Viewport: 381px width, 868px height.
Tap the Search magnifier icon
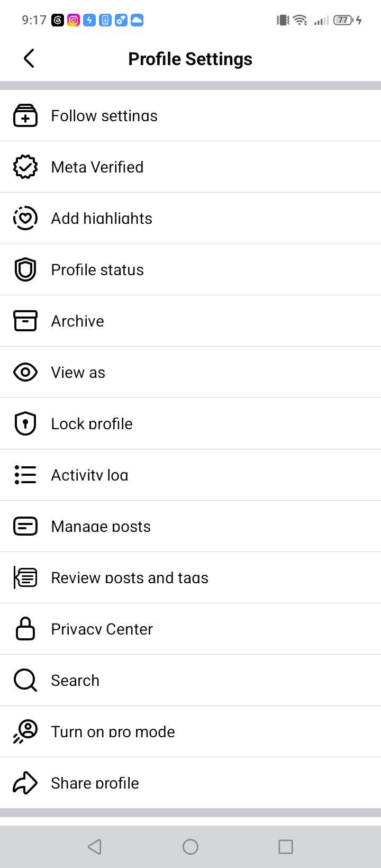click(25, 680)
